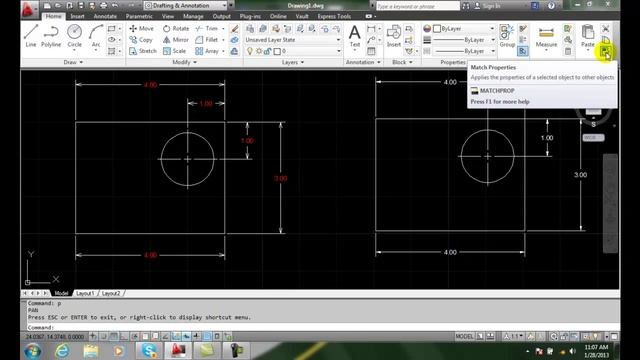Toggle the layer freeze sun icon
The image size is (640, 360).
click(x=259, y=51)
